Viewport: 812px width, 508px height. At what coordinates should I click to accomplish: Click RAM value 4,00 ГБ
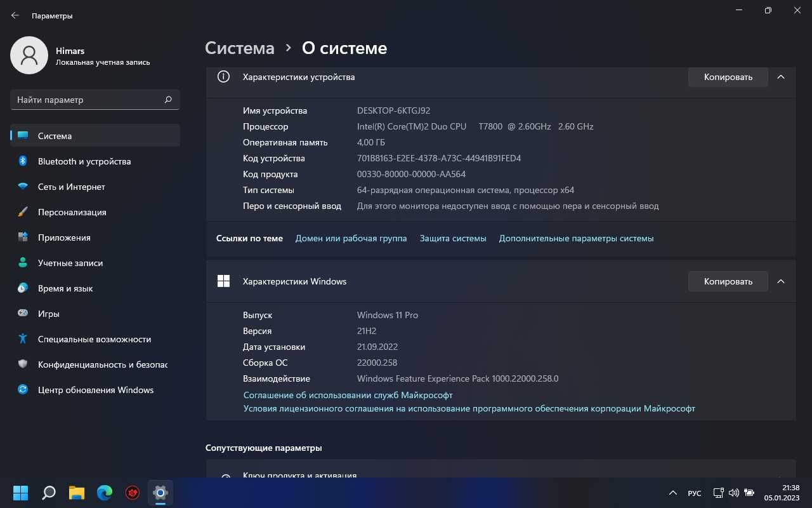[x=371, y=142]
